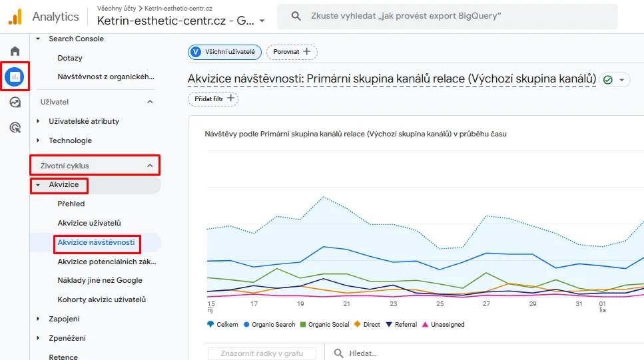Toggle the Organic Search legend marker

pos(246,324)
